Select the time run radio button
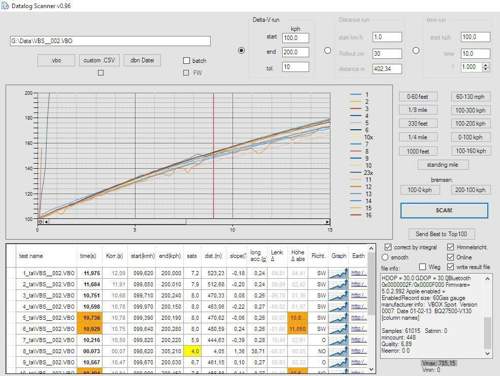500x376 pixels. [x=416, y=51]
